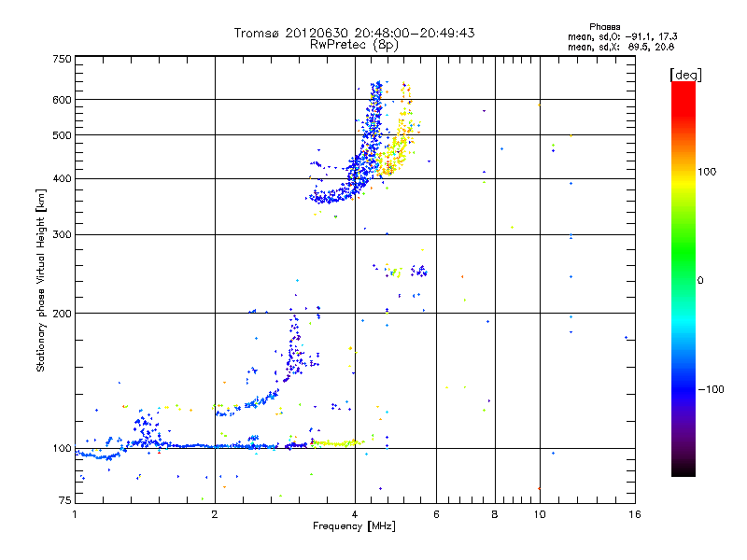Click the 'Phases' heading text

pyautogui.click(x=604, y=27)
